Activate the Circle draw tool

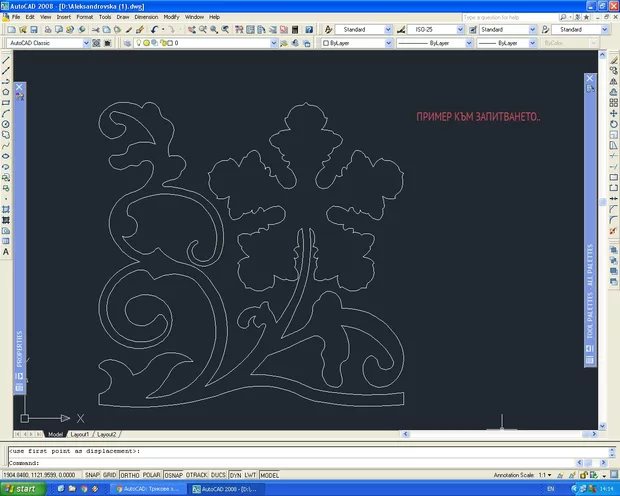pyautogui.click(x=6, y=124)
